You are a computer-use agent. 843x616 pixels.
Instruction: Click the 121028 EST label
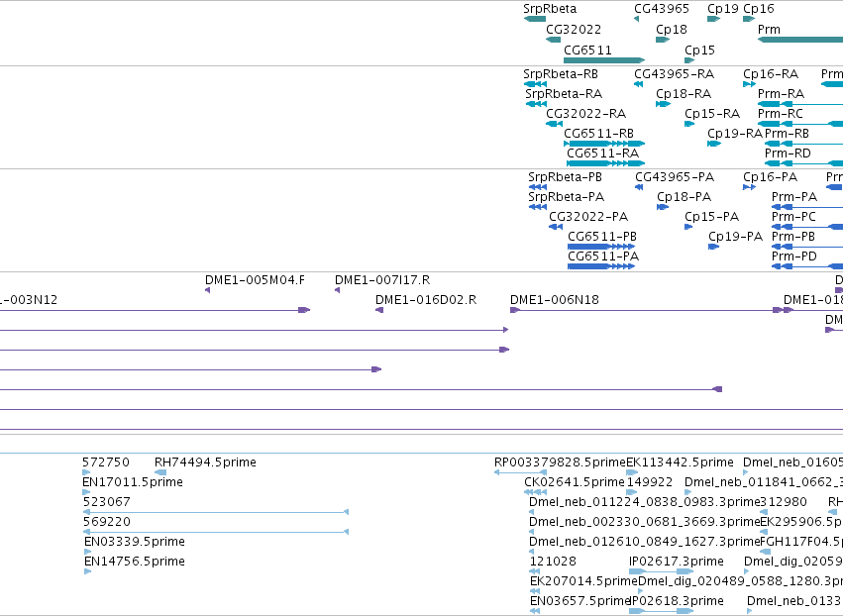point(553,563)
